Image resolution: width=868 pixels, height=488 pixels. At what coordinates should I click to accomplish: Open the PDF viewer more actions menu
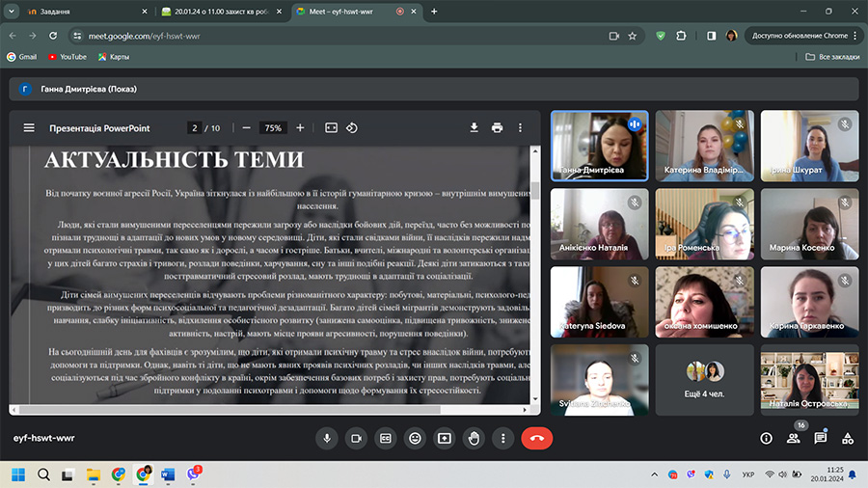[x=520, y=128]
